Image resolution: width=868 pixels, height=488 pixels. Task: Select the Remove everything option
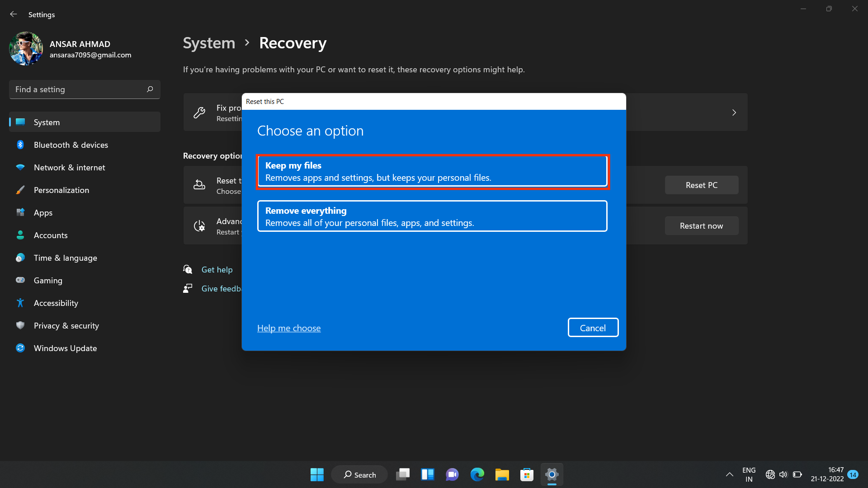432,216
